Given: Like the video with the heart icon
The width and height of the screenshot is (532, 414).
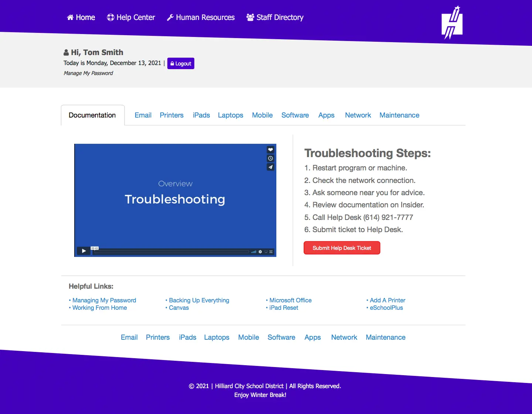Looking at the screenshot, I should [x=270, y=150].
